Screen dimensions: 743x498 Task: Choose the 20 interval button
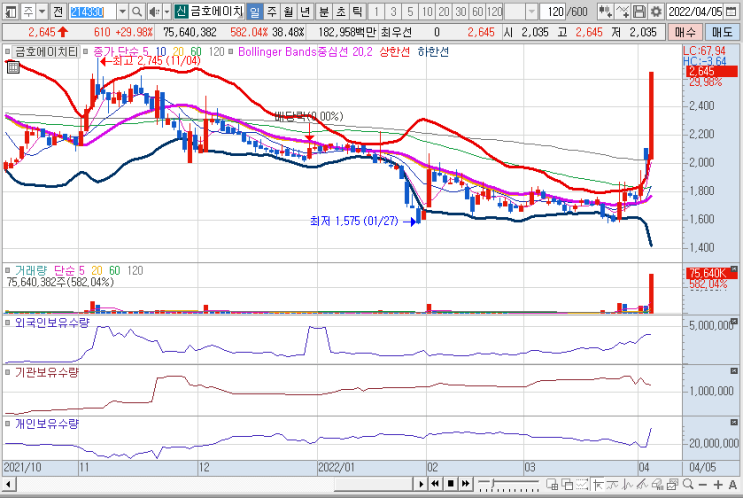(x=444, y=11)
